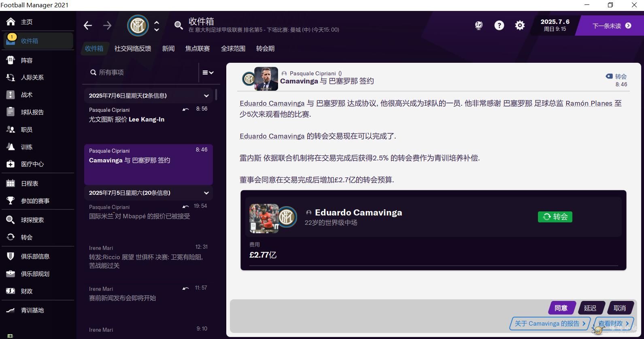Open 转会 transfers sidebar icon

pos(11,237)
